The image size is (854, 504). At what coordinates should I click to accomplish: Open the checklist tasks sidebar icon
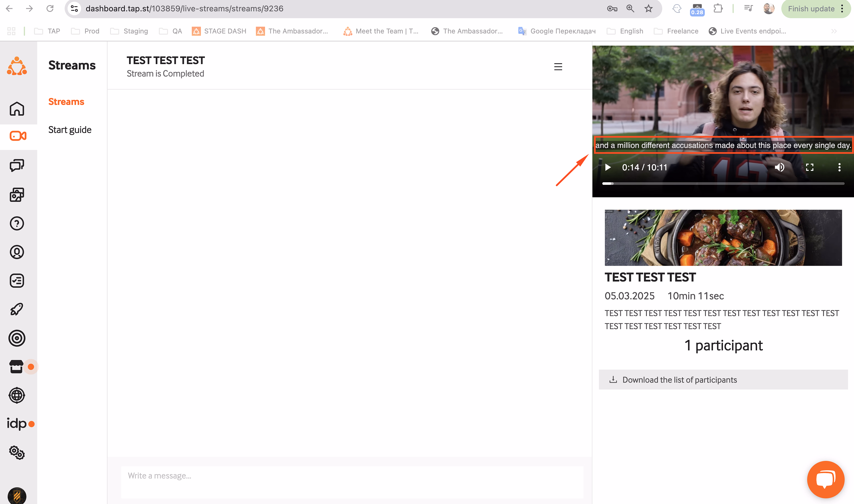(17, 281)
